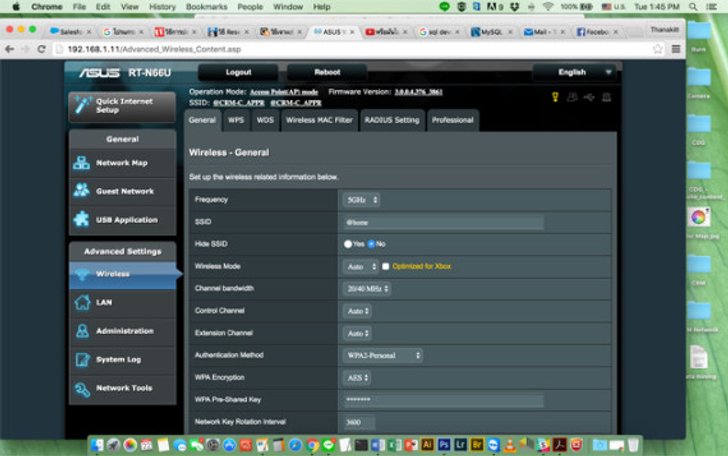Open the Network Tools page
728x456 pixels.
(122, 388)
